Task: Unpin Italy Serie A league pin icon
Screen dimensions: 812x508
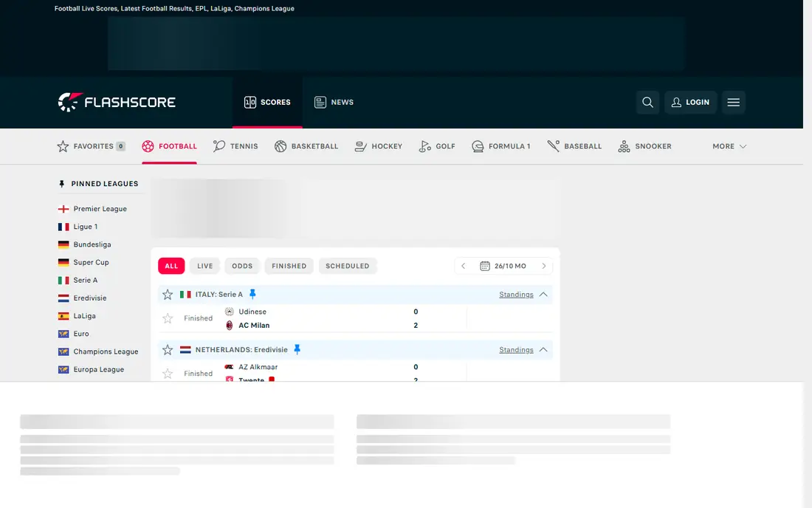Action: (252, 294)
